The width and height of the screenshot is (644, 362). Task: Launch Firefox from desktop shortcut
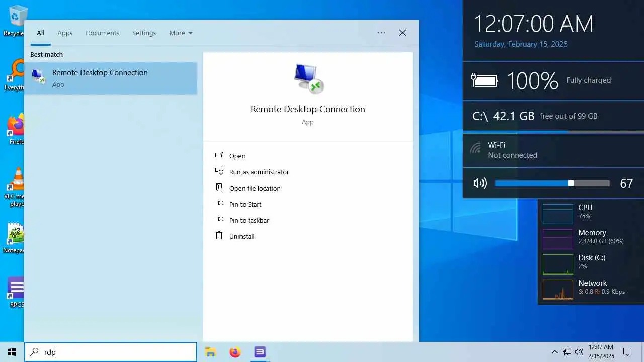coord(15,129)
